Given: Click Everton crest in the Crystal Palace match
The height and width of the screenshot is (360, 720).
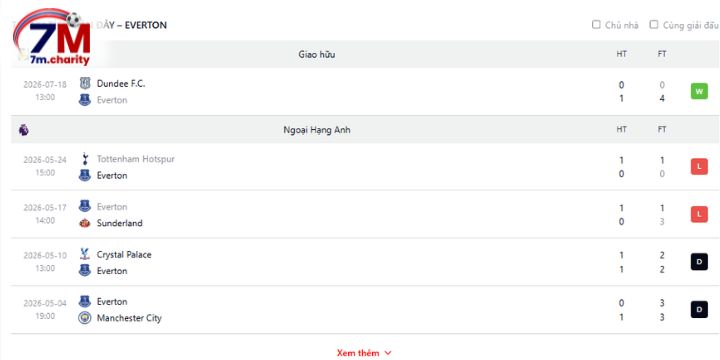Looking at the screenshot, I should point(85,270).
